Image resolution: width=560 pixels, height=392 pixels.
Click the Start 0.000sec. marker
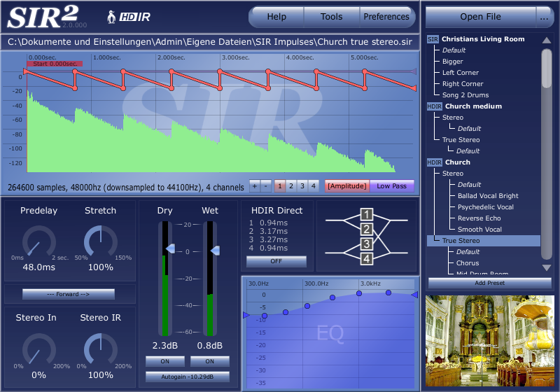55,64
